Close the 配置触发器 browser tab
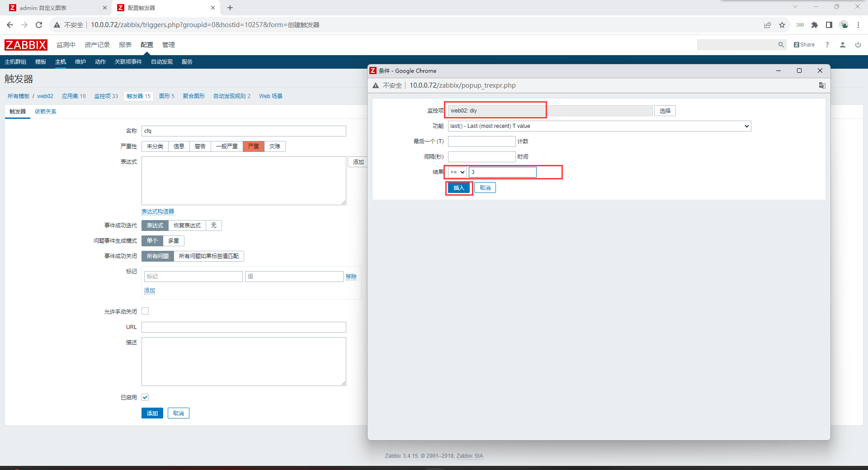The image size is (868, 470). tap(213, 8)
